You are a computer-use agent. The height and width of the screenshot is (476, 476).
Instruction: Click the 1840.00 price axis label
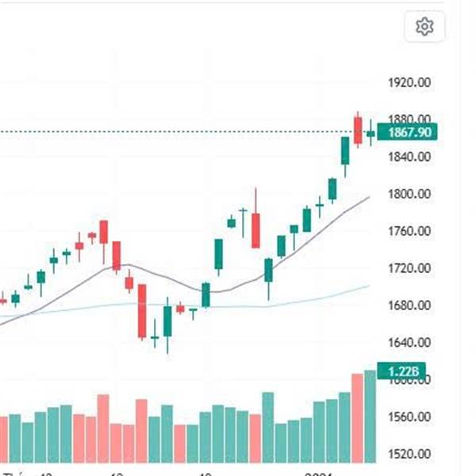(409, 157)
